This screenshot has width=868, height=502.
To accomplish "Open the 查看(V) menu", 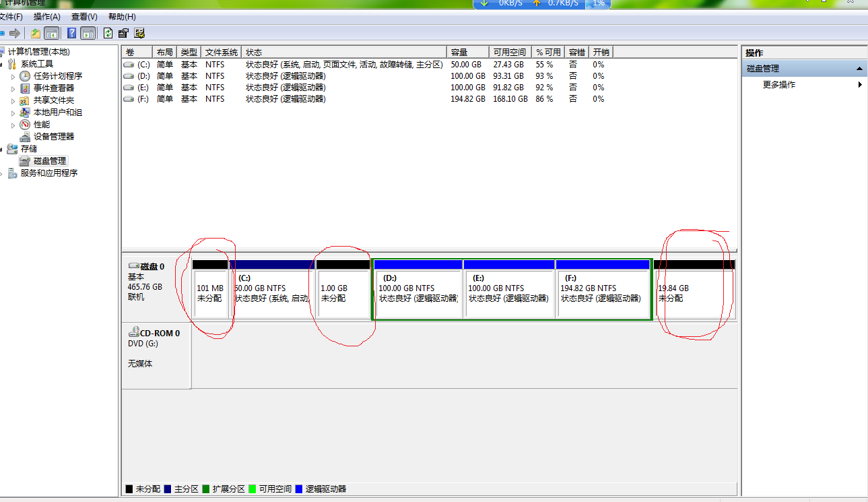I will pyautogui.click(x=84, y=16).
